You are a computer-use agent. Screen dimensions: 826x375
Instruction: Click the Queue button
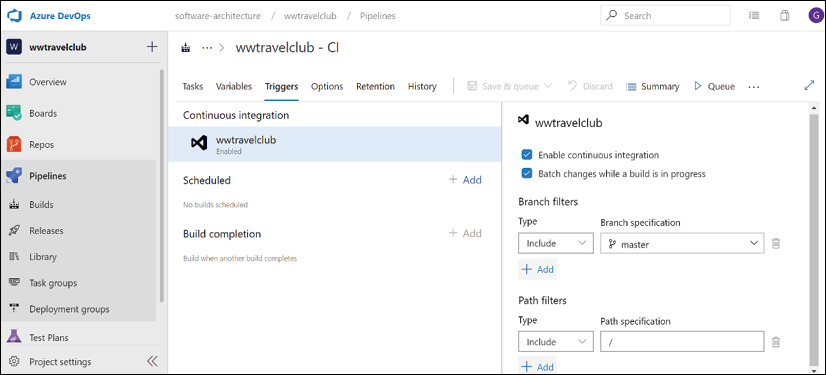(714, 86)
